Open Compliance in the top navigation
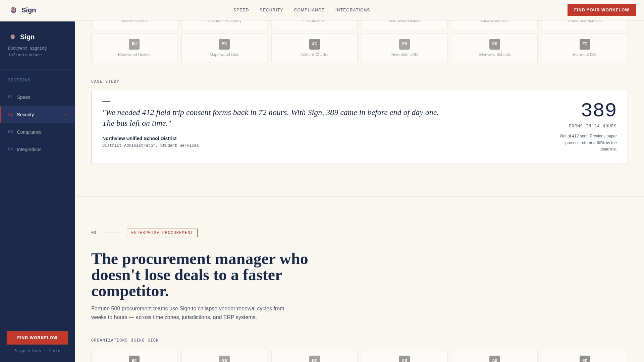The width and height of the screenshot is (644, 362). [x=309, y=10]
